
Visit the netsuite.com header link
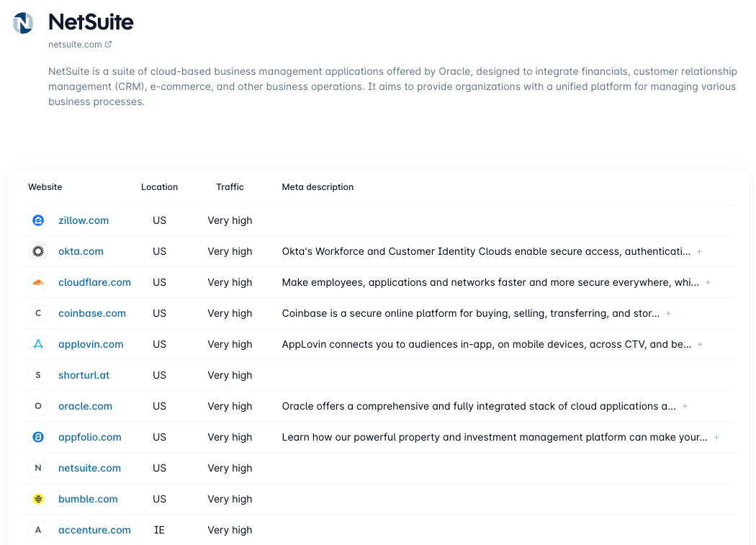75,45
